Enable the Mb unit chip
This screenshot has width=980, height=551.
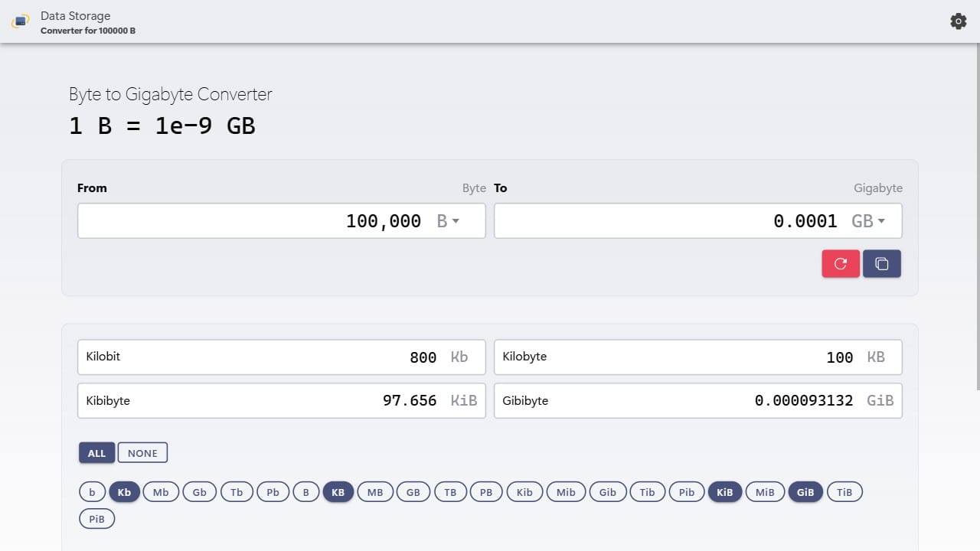tap(161, 491)
